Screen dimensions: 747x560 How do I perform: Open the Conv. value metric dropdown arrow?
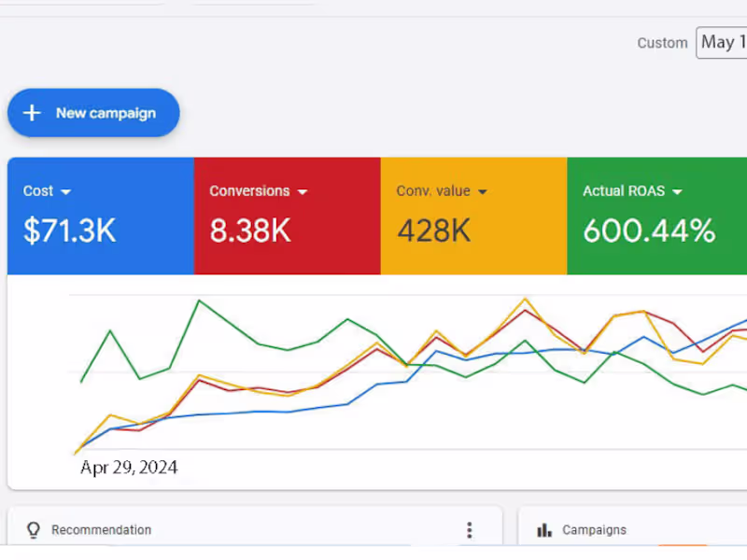482,190
